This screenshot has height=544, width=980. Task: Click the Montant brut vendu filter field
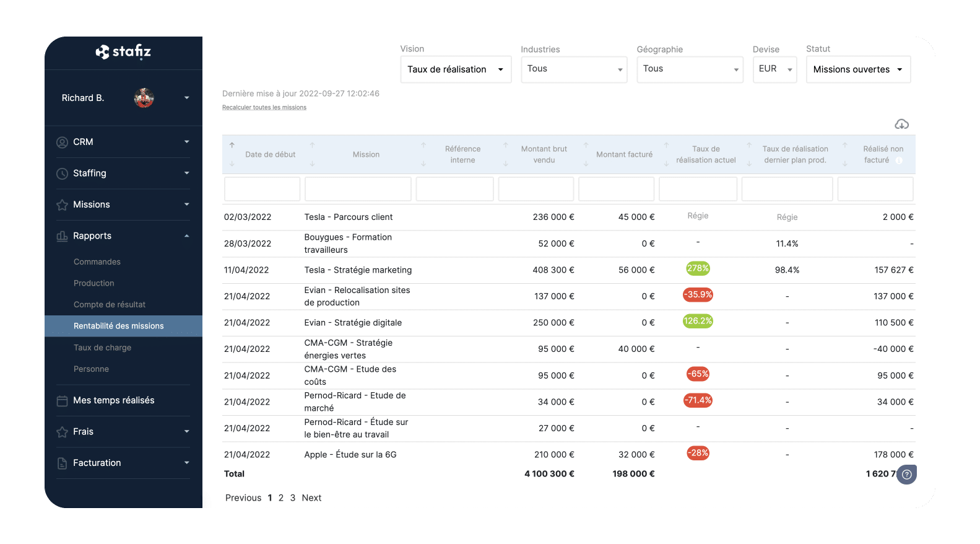pyautogui.click(x=536, y=189)
